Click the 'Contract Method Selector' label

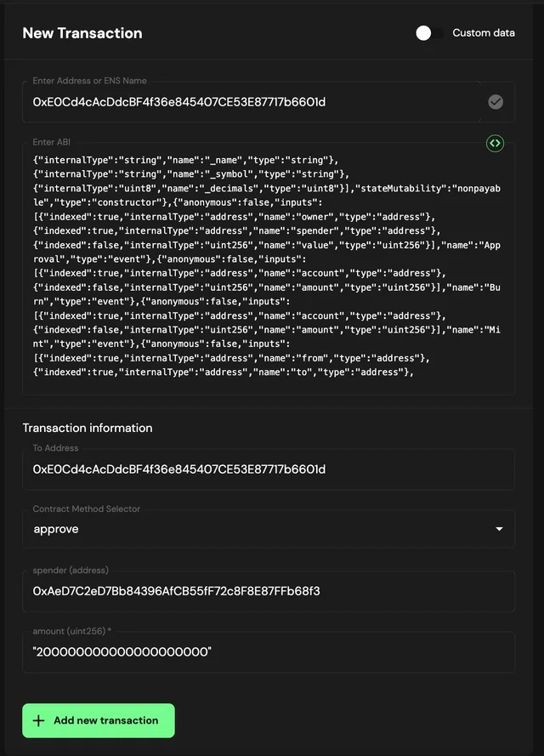coord(87,509)
